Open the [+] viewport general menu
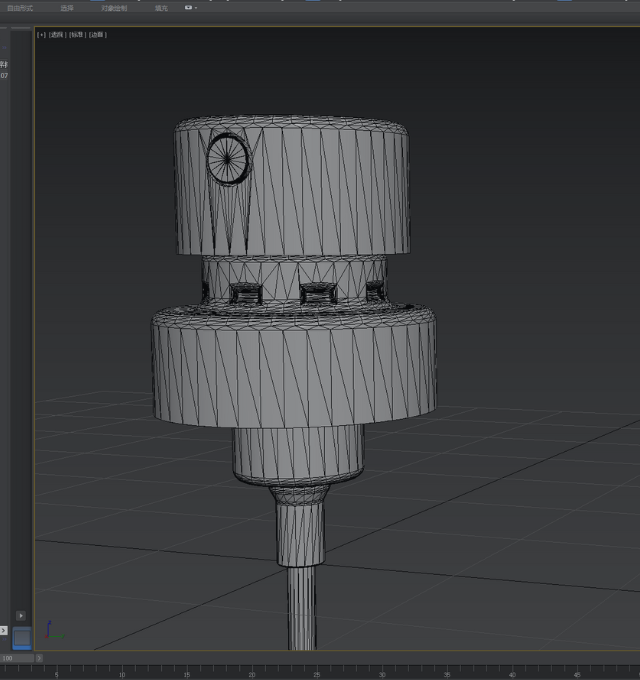Viewport: 640px width, 680px height. click(x=41, y=35)
